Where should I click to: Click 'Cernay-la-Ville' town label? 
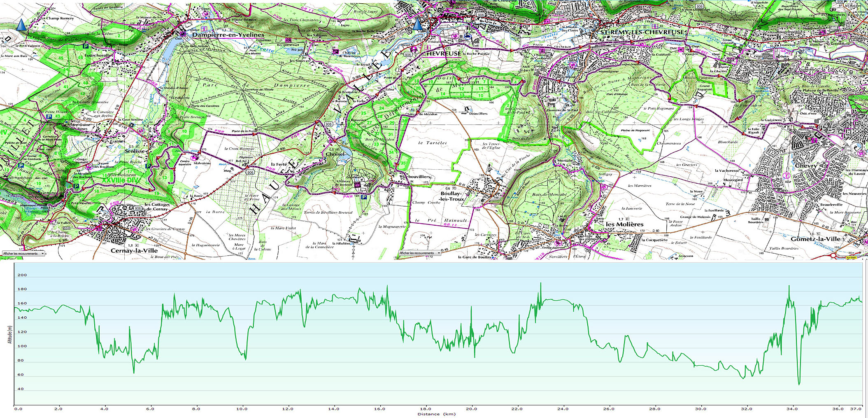point(134,250)
